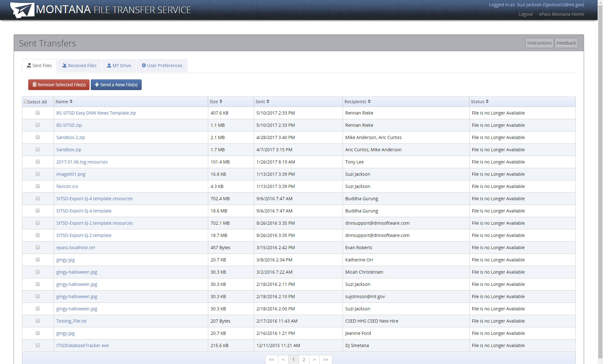
Task: Click the Instructions button
Action: click(x=540, y=43)
